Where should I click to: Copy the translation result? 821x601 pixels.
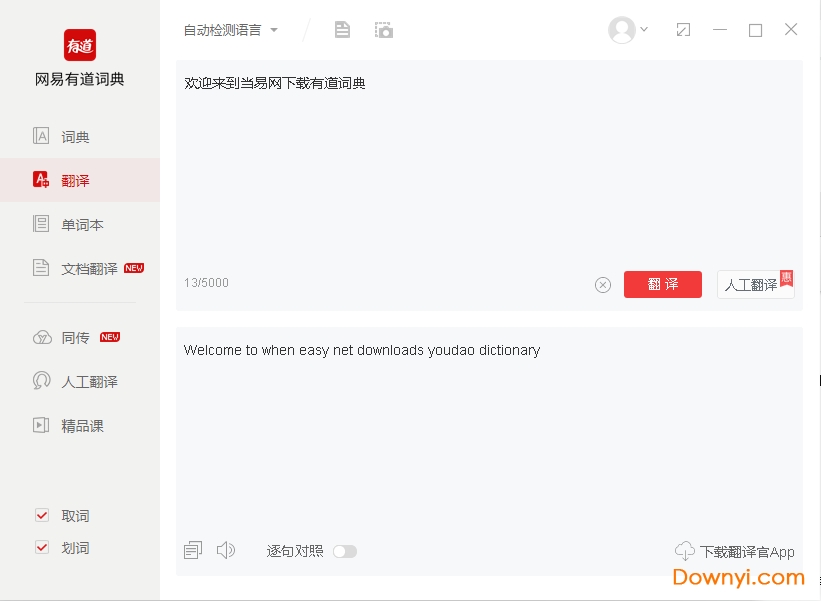192,549
